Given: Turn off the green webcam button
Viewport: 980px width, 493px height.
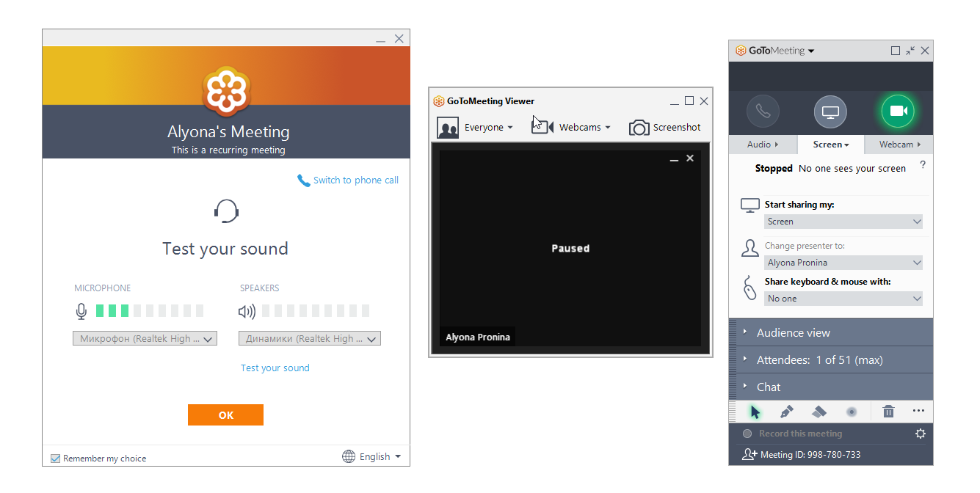Looking at the screenshot, I should 899,111.
